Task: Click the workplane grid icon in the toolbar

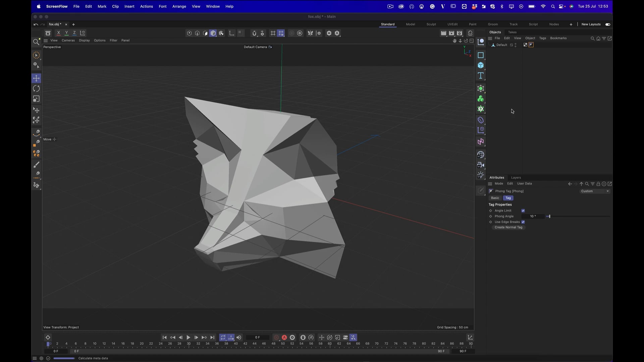Action: (273, 33)
